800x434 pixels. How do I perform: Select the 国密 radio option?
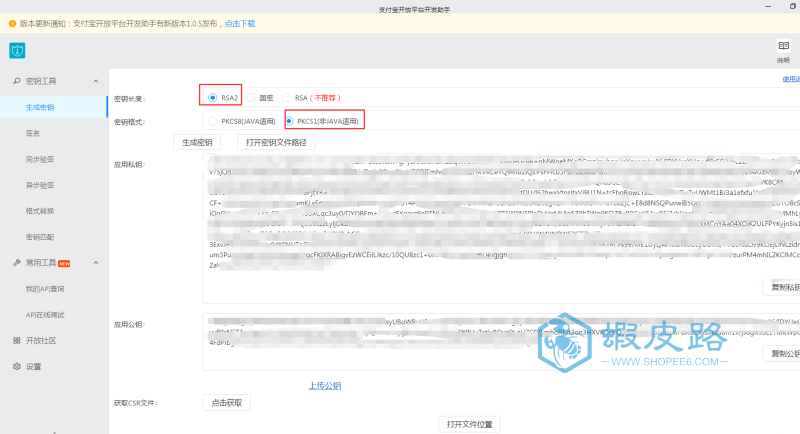click(x=251, y=97)
